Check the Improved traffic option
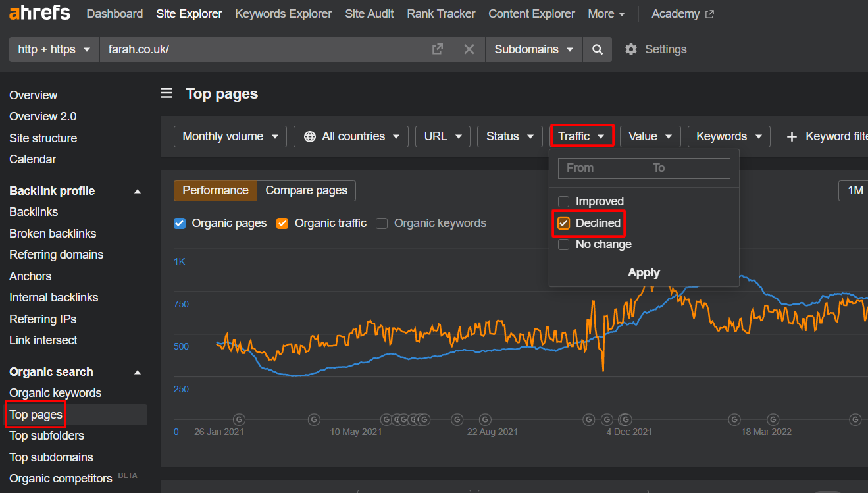868x493 pixels. pyautogui.click(x=563, y=201)
